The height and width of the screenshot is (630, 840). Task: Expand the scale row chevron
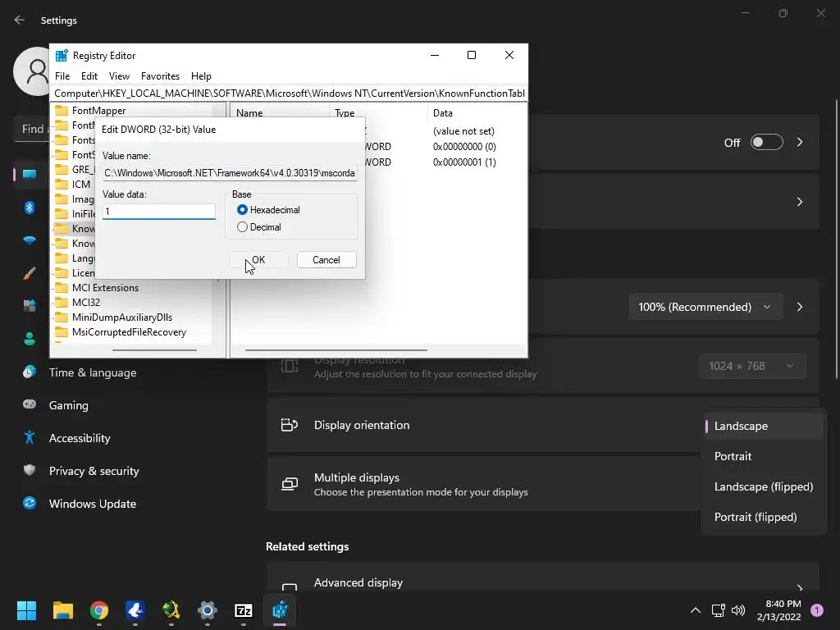tap(800, 307)
